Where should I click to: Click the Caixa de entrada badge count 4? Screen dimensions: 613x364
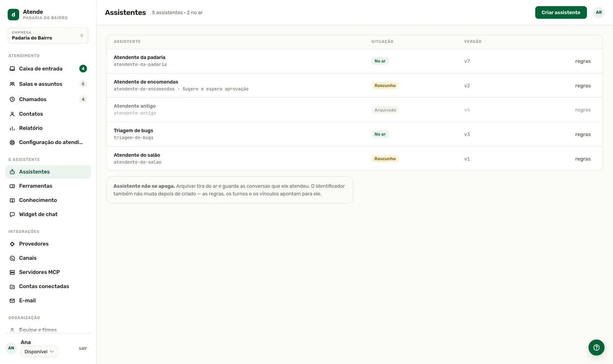83,69
